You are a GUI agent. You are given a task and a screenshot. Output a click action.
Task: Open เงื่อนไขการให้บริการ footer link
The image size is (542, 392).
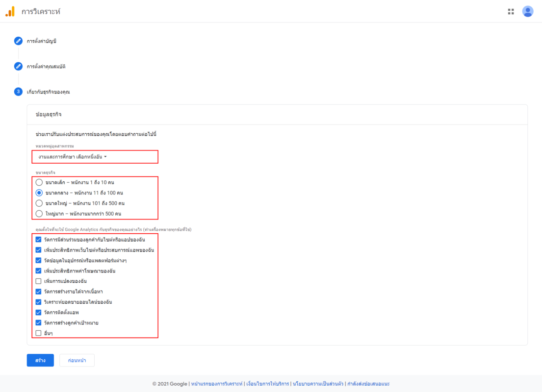point(267,384)
